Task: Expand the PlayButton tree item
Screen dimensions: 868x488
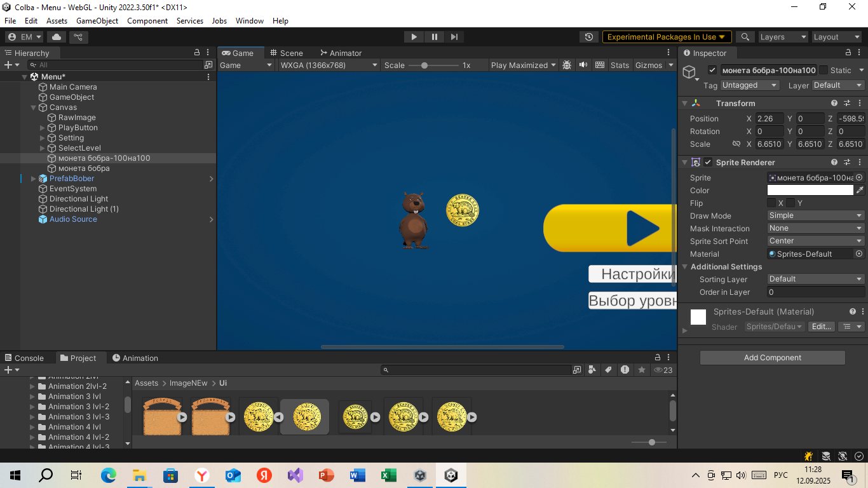Action: pos(43,128)
